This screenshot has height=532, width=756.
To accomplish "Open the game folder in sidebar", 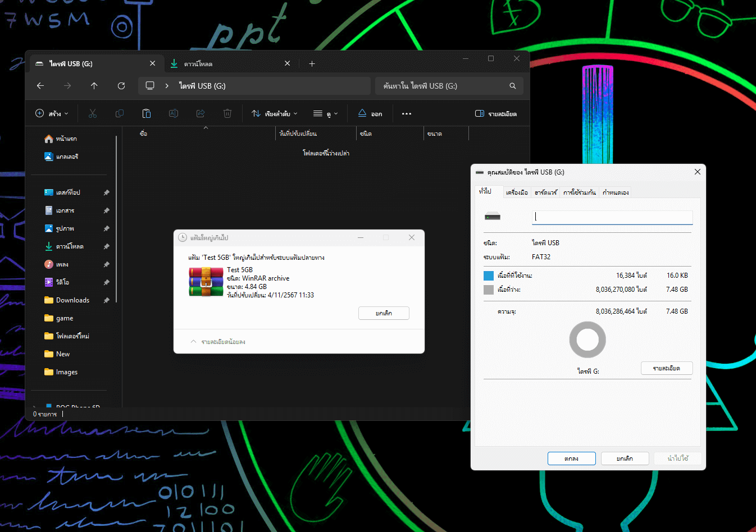I will click(x=59, y=318).
